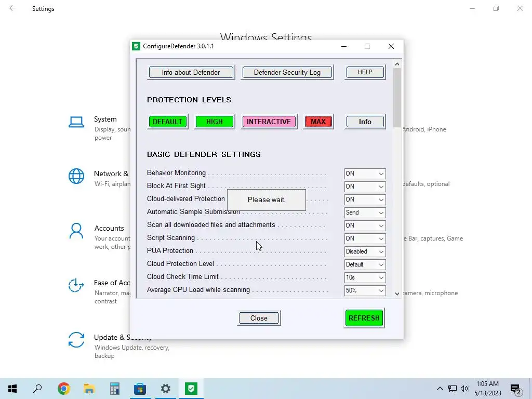Apply the MAX protection level

pyautogui.click(x=318, y=122)
